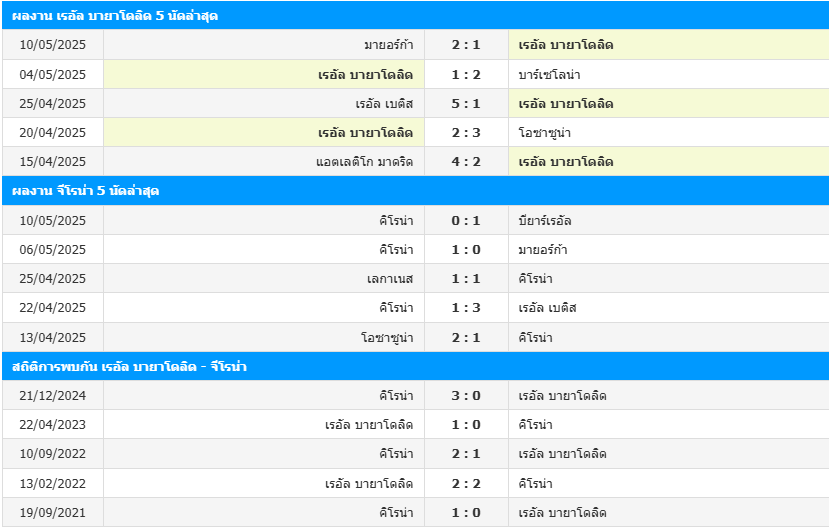Open the 3:0 result dated 21/12/2024
The image size is (829, 527).
point(466,395)
